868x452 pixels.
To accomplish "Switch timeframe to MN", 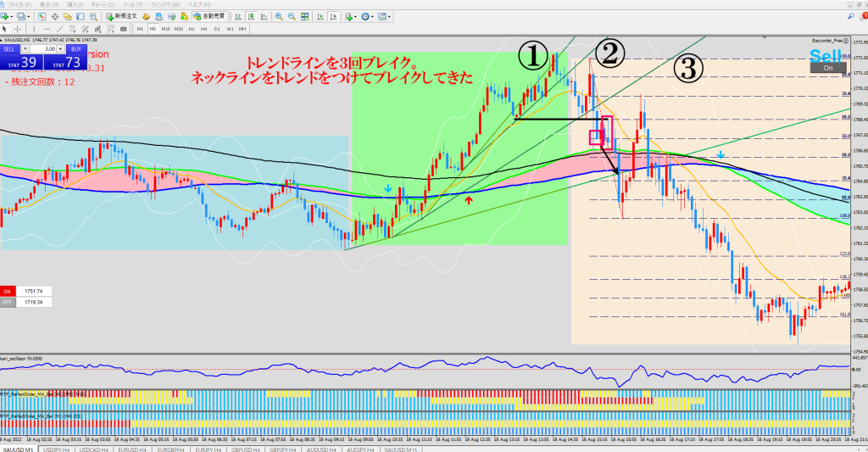I will pos(242,29).
